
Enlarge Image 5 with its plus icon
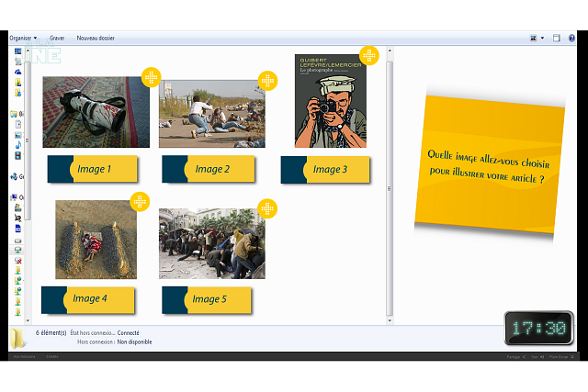(267, 208)
